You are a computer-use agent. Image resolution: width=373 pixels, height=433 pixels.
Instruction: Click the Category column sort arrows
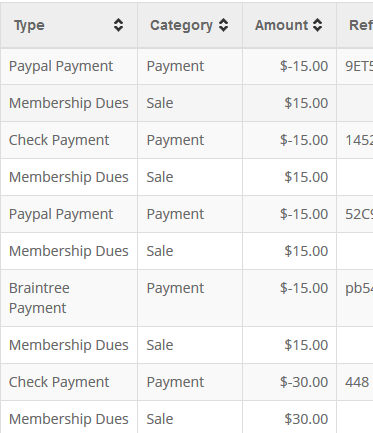[x=224, y=25]
